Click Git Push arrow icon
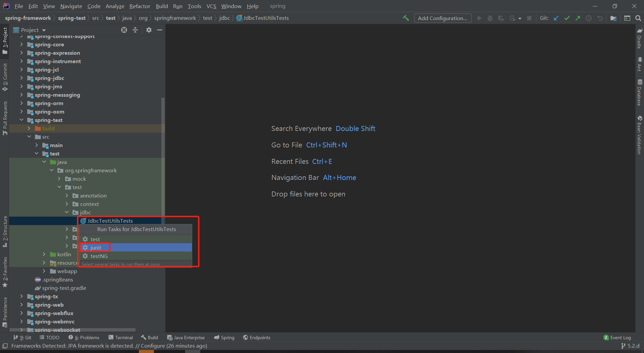Image resolution: width=644 pixels, height=353 pixels. pos(578,18)
